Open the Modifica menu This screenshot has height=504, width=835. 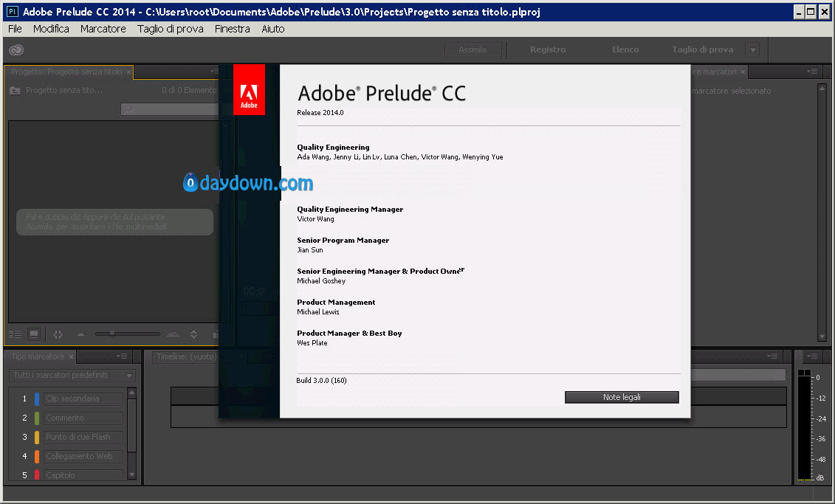point(51,29)
